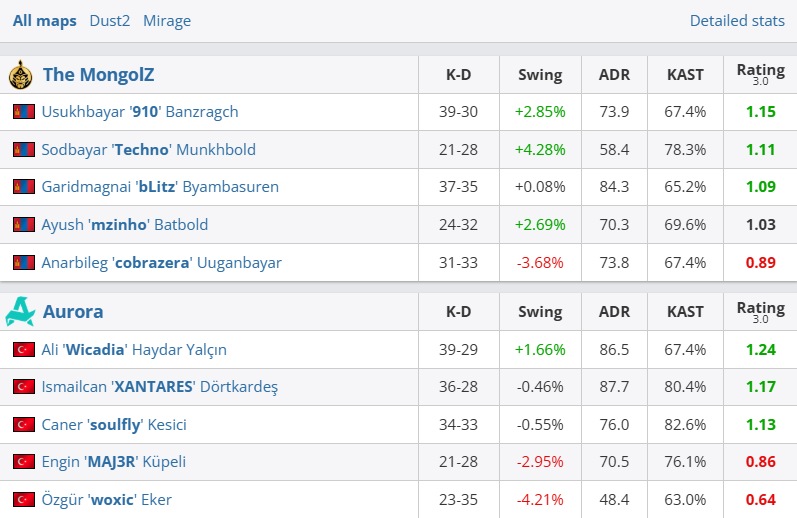Switch to the Dust2 map tab
The height and width of the screenshot is (518, 797).
point(110,21)
